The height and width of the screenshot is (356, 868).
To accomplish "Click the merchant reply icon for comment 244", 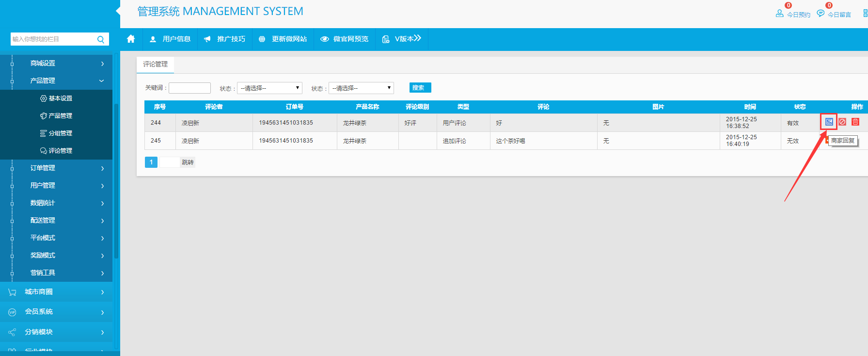I will pos(829,122).
